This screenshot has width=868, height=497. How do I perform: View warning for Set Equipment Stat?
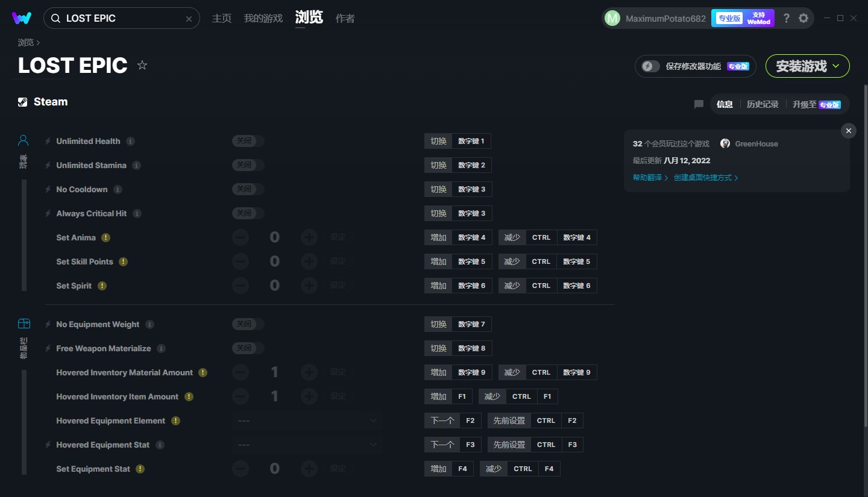(x=140, y=469)
